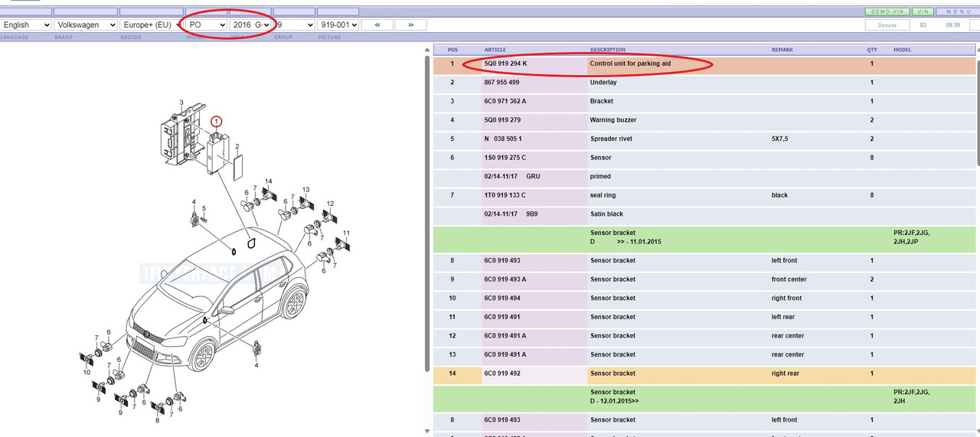Go to previous picture with « button

click(x=377, y=24)
